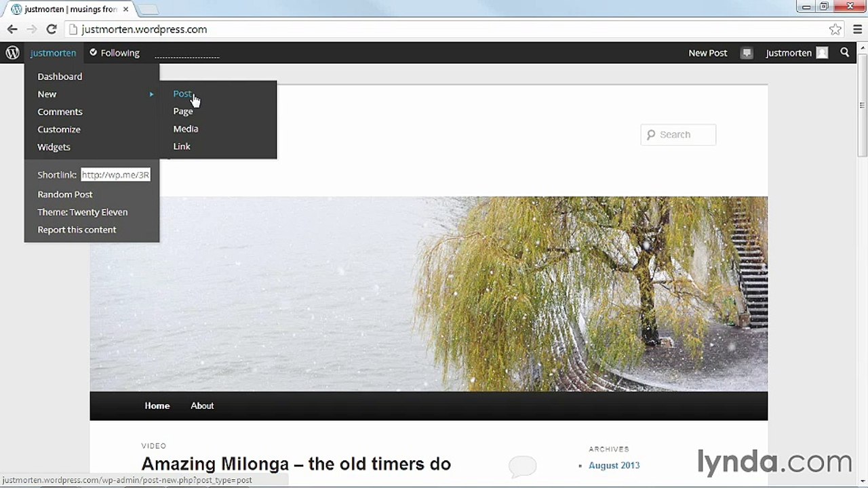The image size is (868, 488).
Task: Toggle the Following blog status
Action: 115,53
